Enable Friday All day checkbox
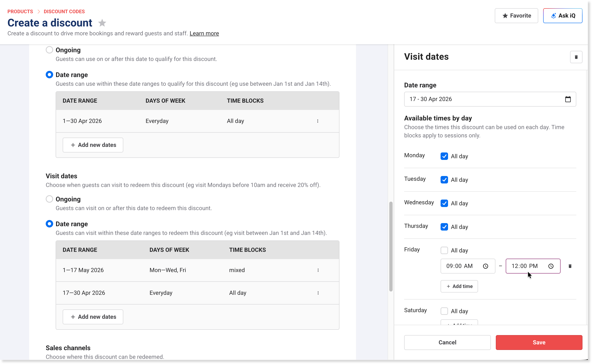 (x=444, y=250)
